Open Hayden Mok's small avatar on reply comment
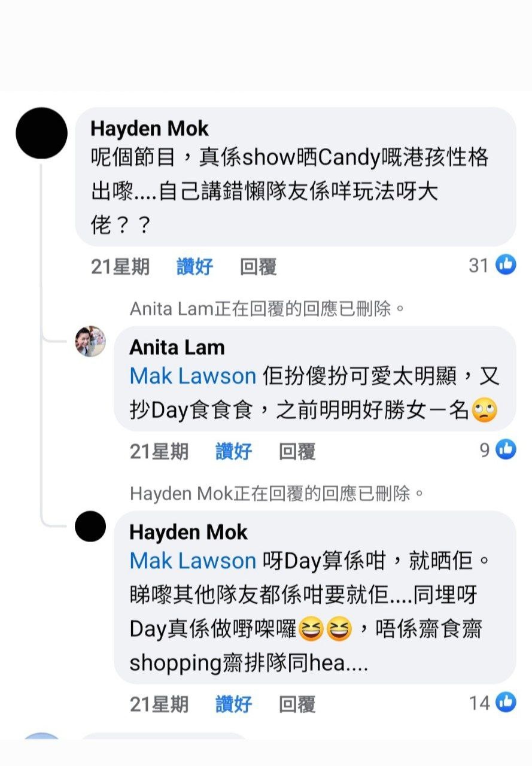The width and height of the screenshot is (532, 766). coord(90,527)
